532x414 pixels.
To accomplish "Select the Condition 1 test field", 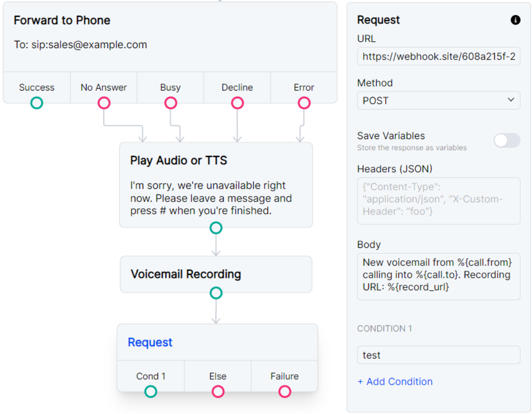I will [439, 355].
